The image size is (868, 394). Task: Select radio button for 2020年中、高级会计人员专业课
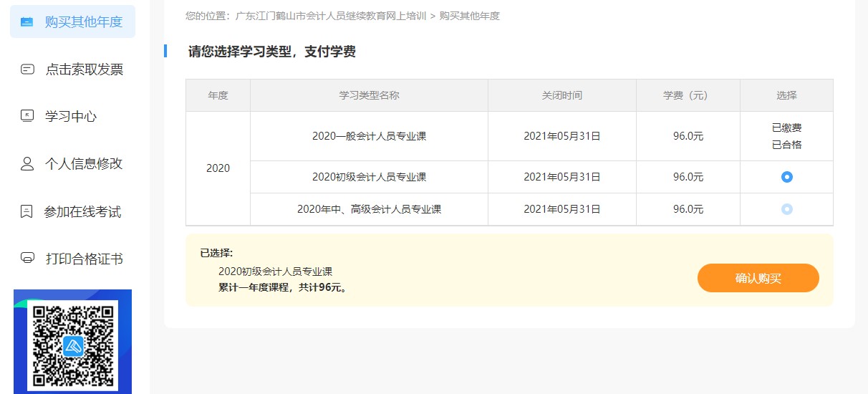[787, 209]
